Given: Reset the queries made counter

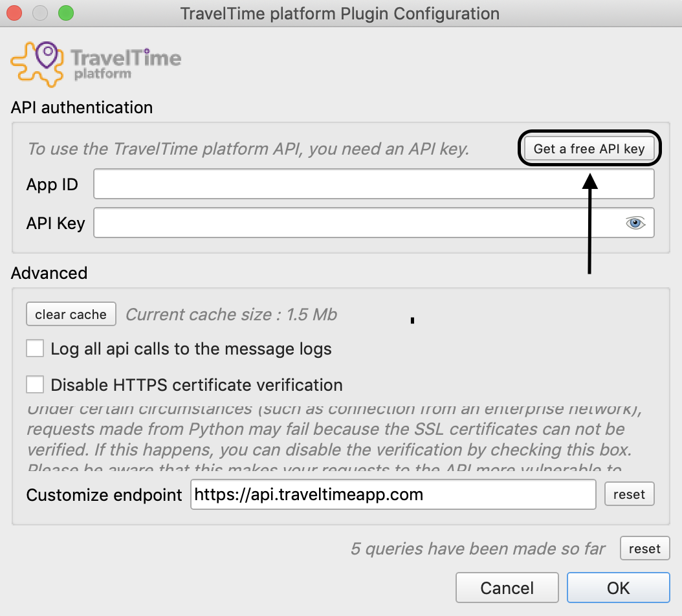Looking at the screenshot, I should point(644,549).
